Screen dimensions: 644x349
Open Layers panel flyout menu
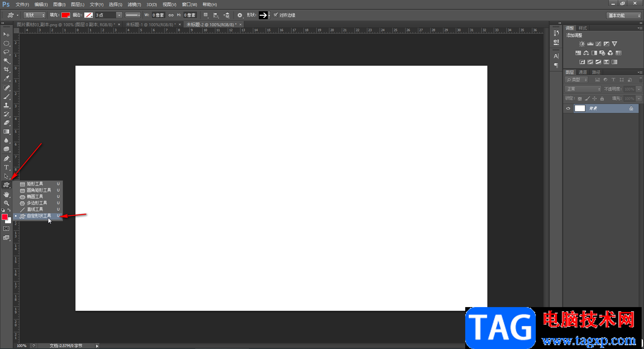click(640, 72)
